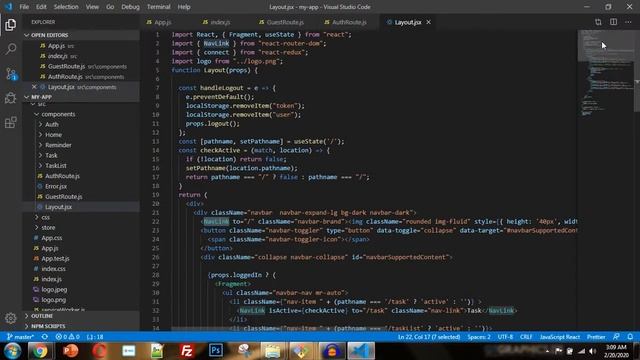640x360 pixels.
Task: Open the Debug view in activity bar
Action: (11, 98)
